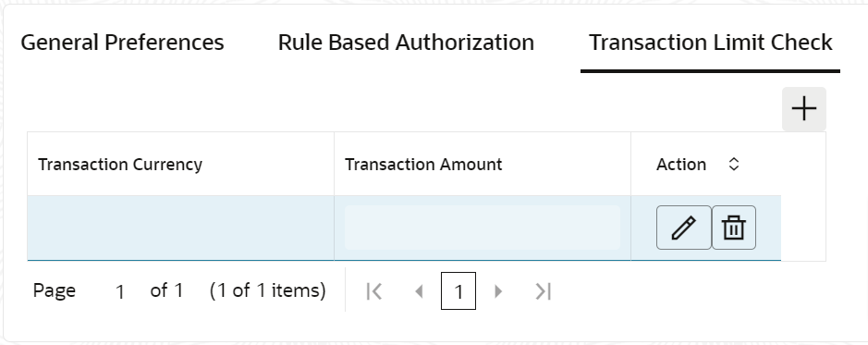Select the empty space beside the delete button
Image resolution: width=868 pixels, height=345 pixels.
pos(768,228)
